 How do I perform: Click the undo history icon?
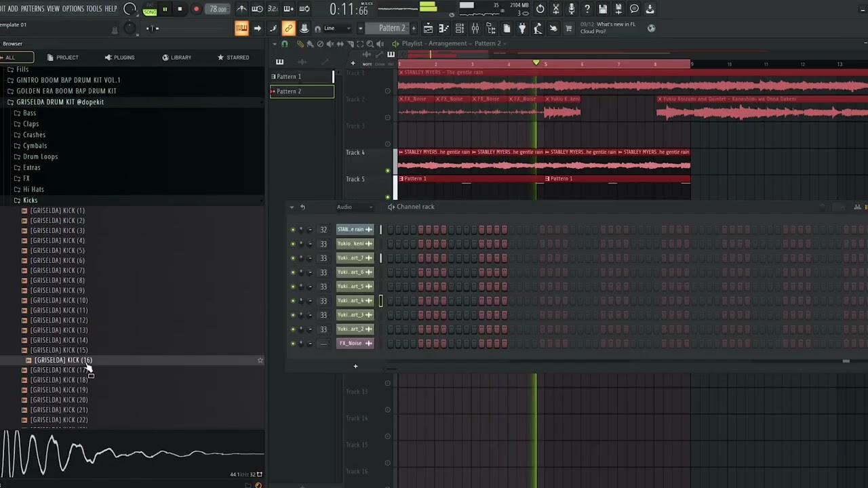[540, 9]
